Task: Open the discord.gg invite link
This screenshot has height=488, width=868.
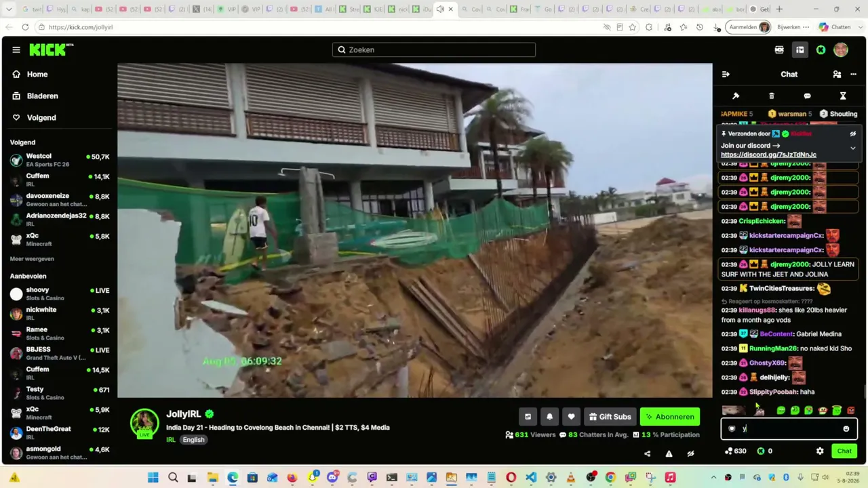Action: tap(768, 155)
